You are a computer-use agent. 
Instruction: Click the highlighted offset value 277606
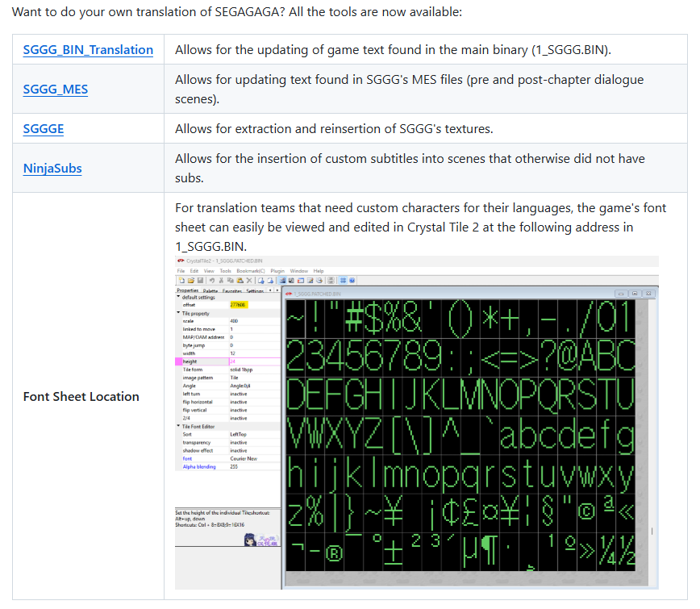click(238, 305)
